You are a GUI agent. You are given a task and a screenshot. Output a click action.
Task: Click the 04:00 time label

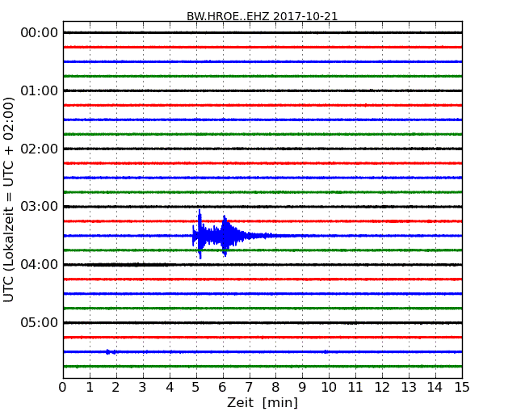(40, 265)
